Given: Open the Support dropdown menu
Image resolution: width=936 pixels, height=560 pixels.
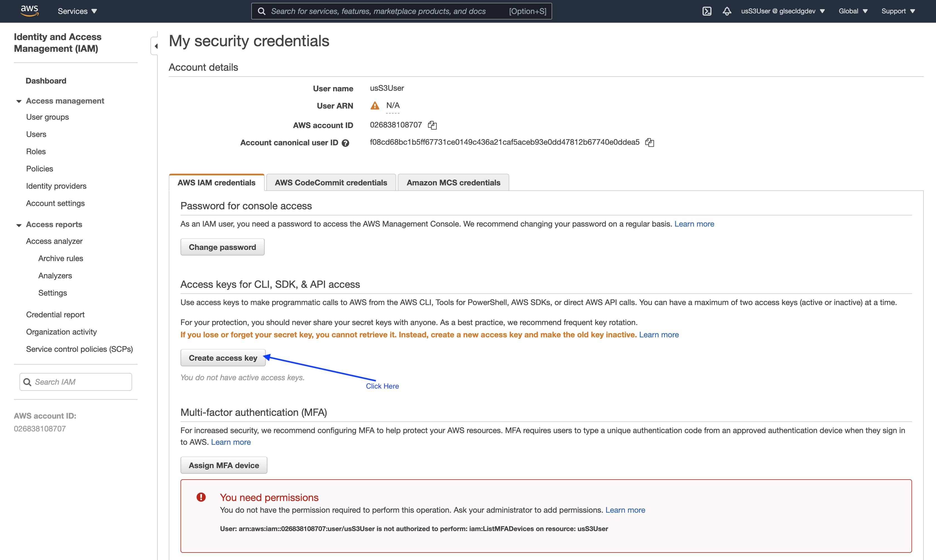Looking at the screenshot, I should pos(898,11).
